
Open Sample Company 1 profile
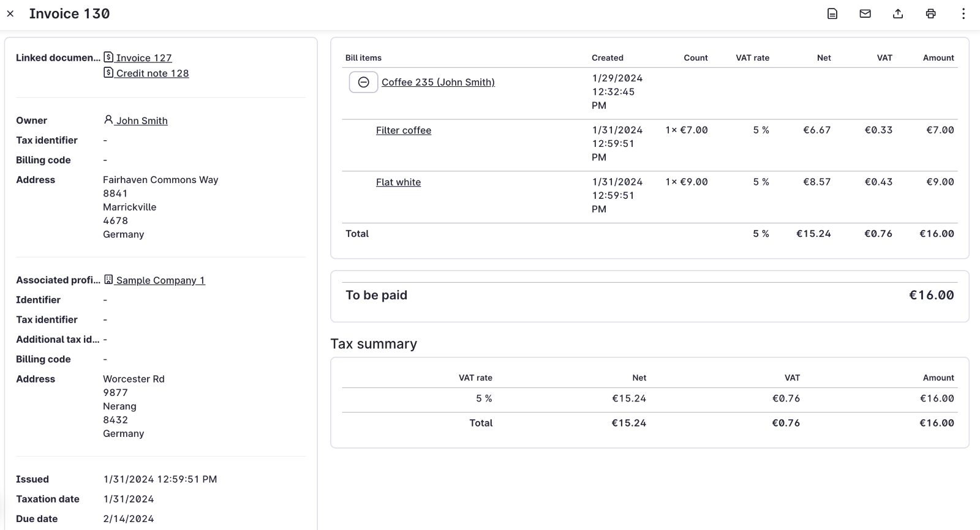pyautogui.click(x=160, y=280)
